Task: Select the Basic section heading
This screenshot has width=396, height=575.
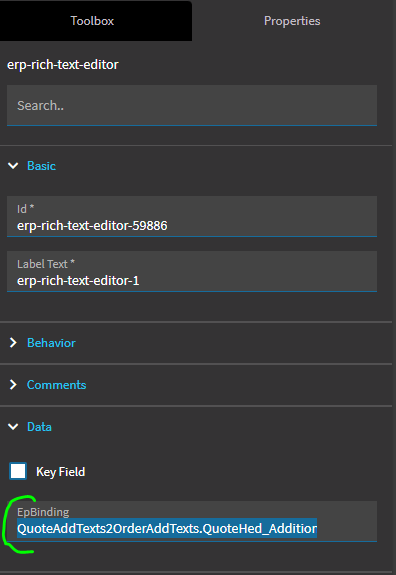Action: 41,166
